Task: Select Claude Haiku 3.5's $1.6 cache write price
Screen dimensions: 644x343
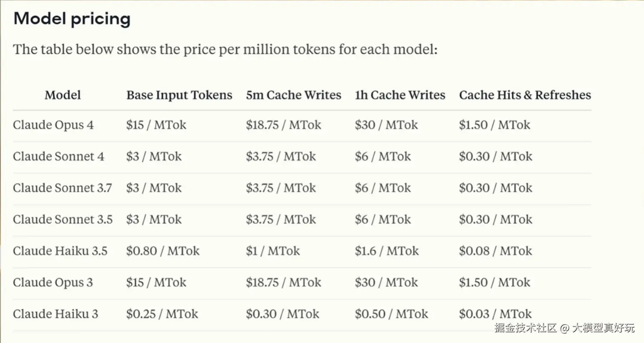Action: pos(387,251)
